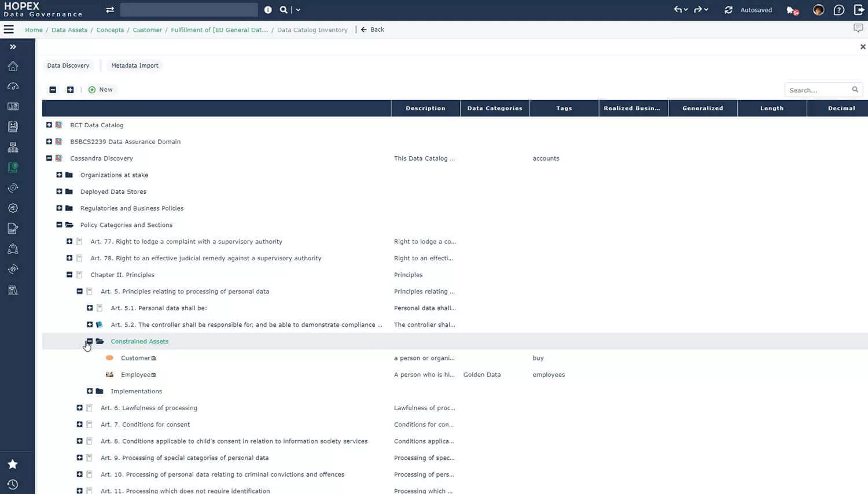Sort by the Data Categories column header
This screenshot has height=494, width=868.
pyautogui.click(x=495, y=108)
